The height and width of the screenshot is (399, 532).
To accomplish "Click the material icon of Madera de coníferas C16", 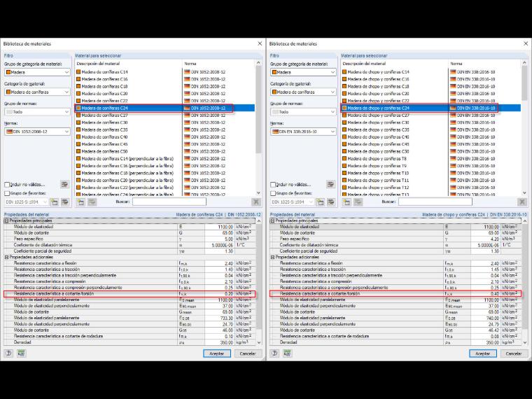I will click(78, 79).
